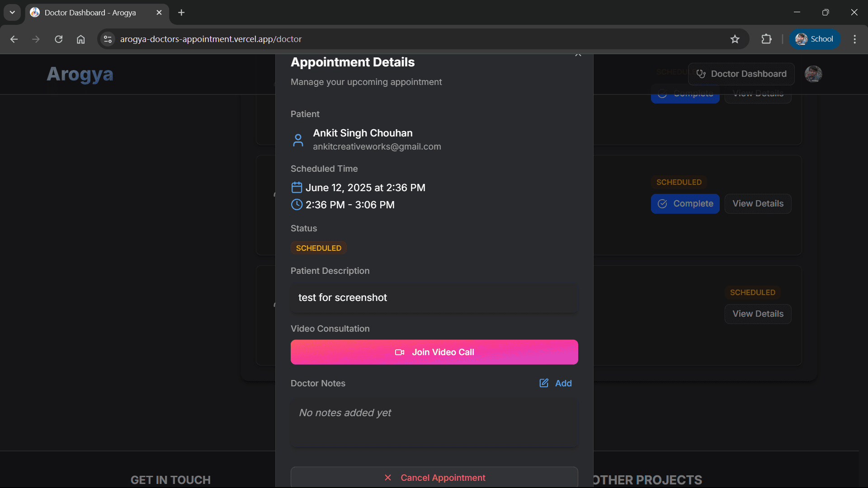View site information icon in address bar
Viewport: 868px width, 488px height.
[108, 39]
